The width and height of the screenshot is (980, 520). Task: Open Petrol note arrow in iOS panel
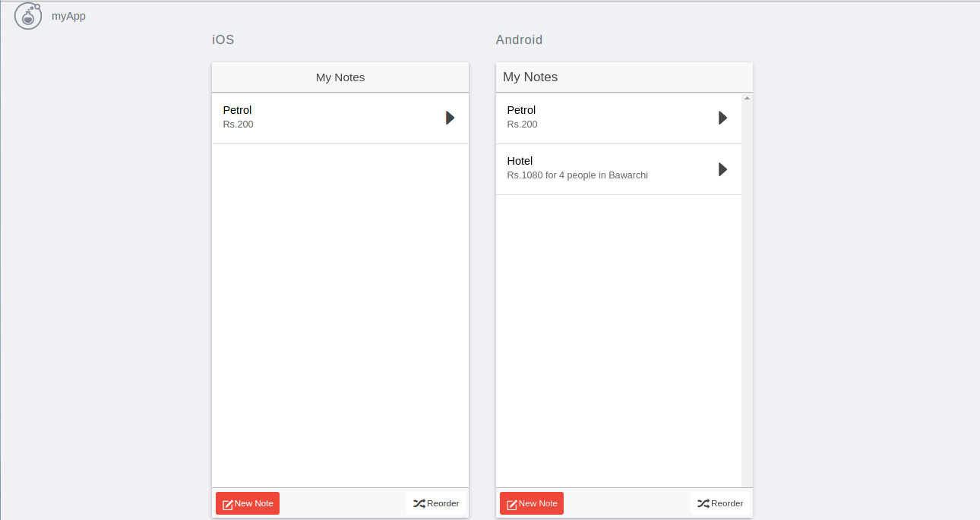[450, 118]
